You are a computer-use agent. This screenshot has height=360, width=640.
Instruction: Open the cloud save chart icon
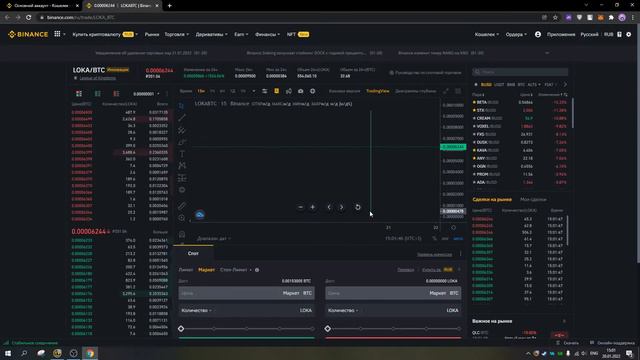tap(200, 215)
